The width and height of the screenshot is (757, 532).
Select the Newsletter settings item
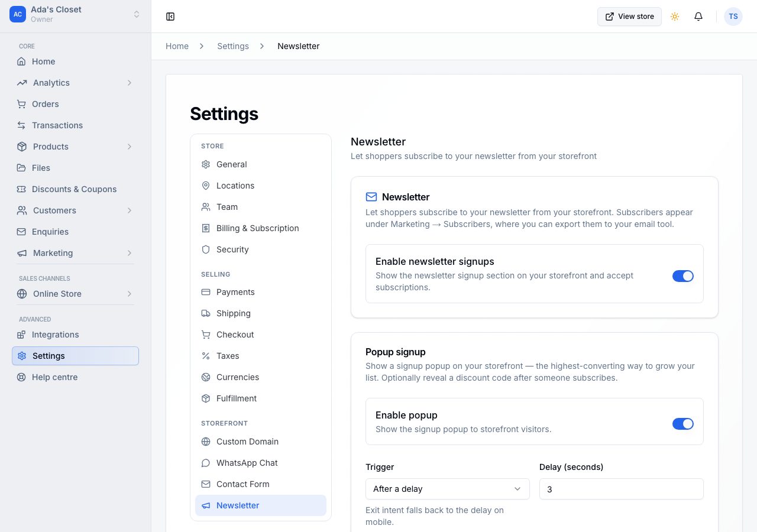tap(261, 505)
